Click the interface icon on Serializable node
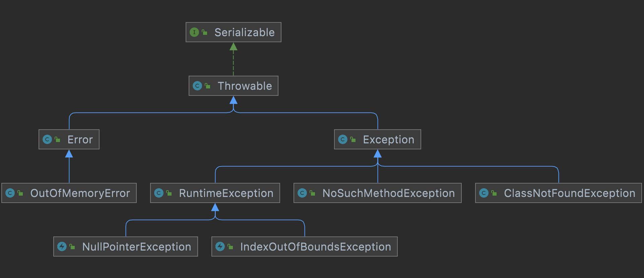The width and height of the screenshot is (644, 278). 194,32
